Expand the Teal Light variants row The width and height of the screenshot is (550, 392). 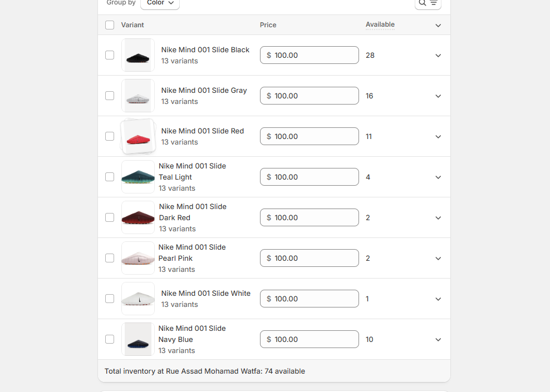click(x=438, y=177)
